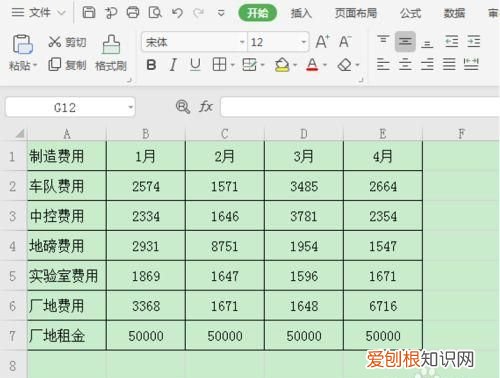Image resolution: width=500 pixels, height=378 pixels.
Task: Select row 4 header
Action: pos(13,246)
